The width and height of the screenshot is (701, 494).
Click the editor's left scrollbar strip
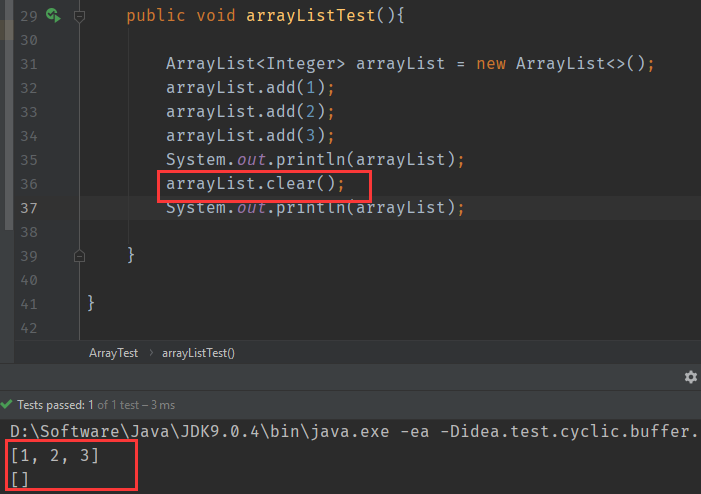pyautogui.click(x=7, y=115)
